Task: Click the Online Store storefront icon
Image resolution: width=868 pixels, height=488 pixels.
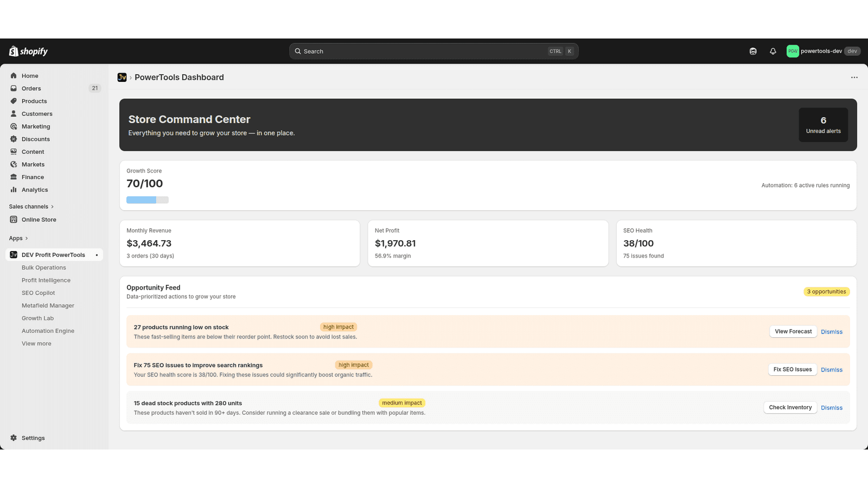Action: click(x=14, y=220)
